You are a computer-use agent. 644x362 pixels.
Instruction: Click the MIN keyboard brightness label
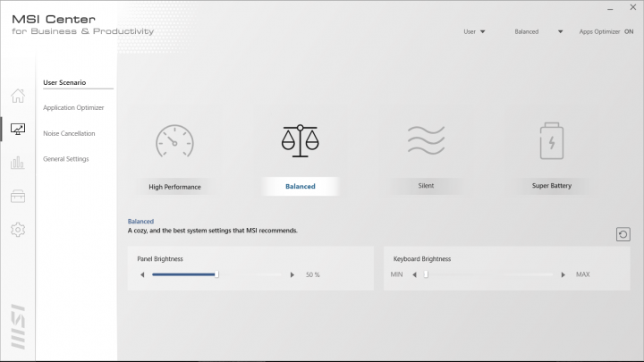point(396,274)
